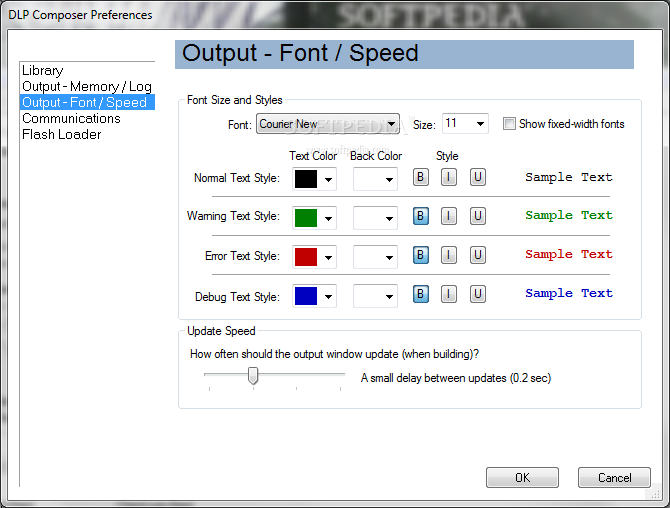This screenshot has height=508, width=670.
Task: Toggle Italic for Debug Text Style
Action: click(x=449, y=294)
